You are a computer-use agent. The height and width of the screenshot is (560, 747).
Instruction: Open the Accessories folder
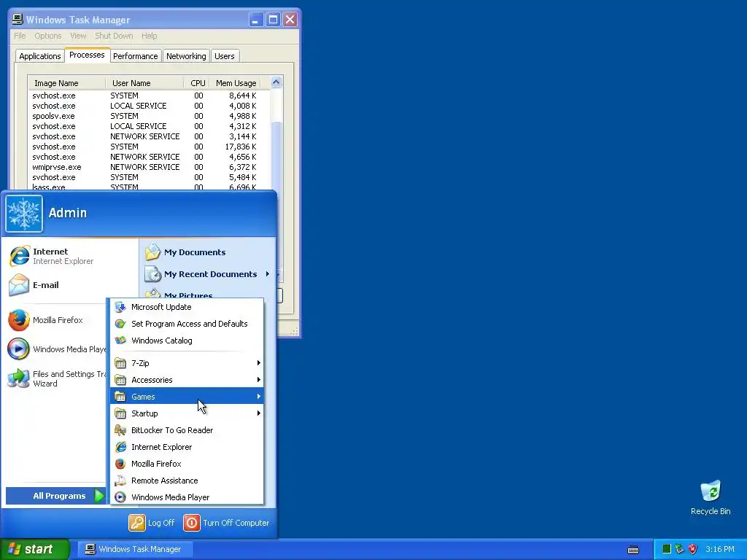[187, 380]
